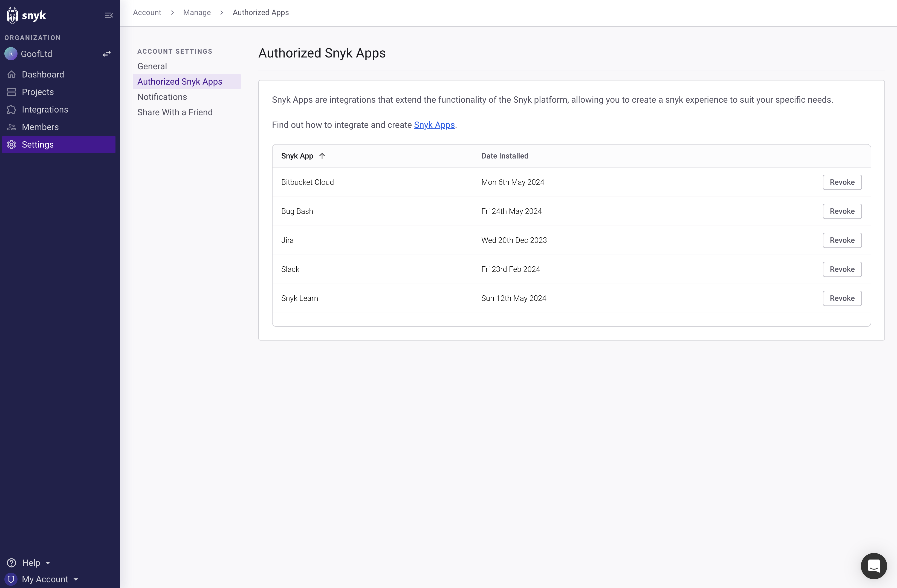Screen dimensions: 897x588
Task: Select Share With a Friend
Action: (175, 112)
